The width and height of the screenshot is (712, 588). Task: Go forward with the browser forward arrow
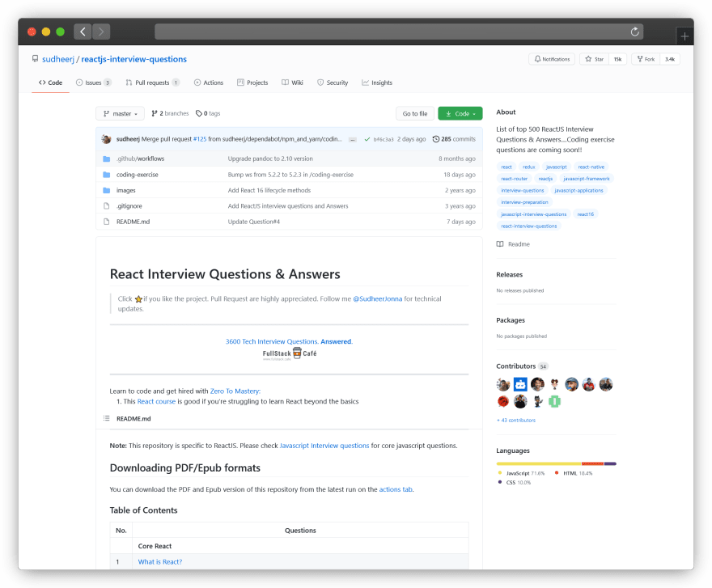101,32
